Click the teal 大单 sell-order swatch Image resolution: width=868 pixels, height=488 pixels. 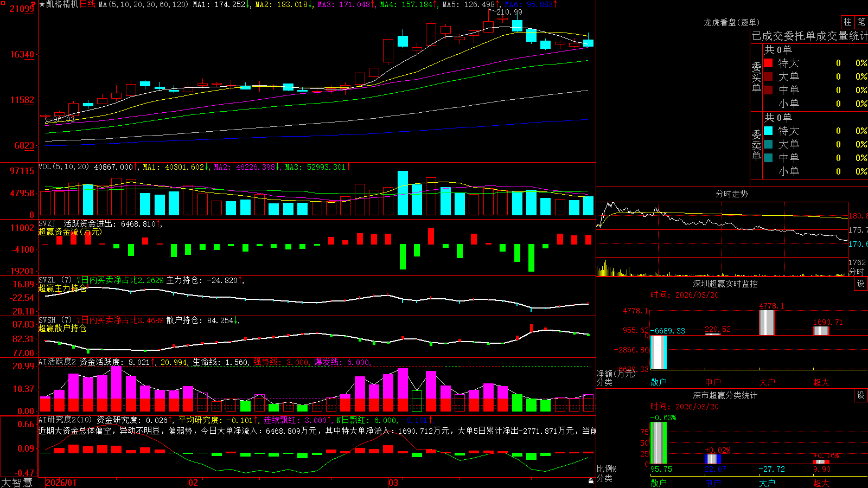[768, 144]
